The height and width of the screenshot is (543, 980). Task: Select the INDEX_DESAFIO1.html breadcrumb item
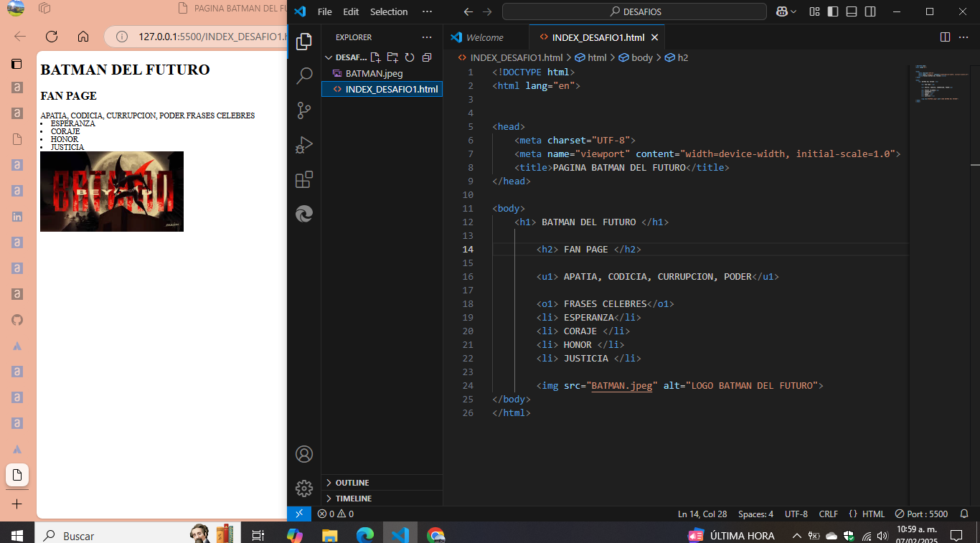pos(510,57)
